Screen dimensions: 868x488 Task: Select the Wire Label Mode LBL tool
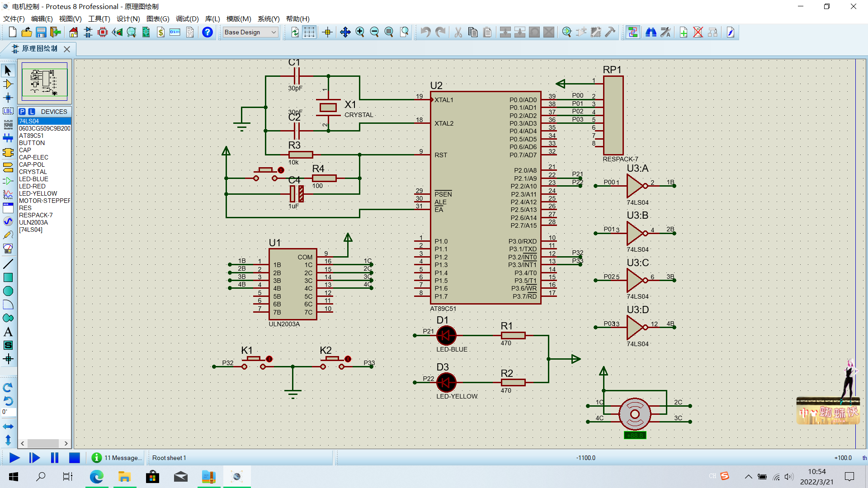click(x=8, y=111)
